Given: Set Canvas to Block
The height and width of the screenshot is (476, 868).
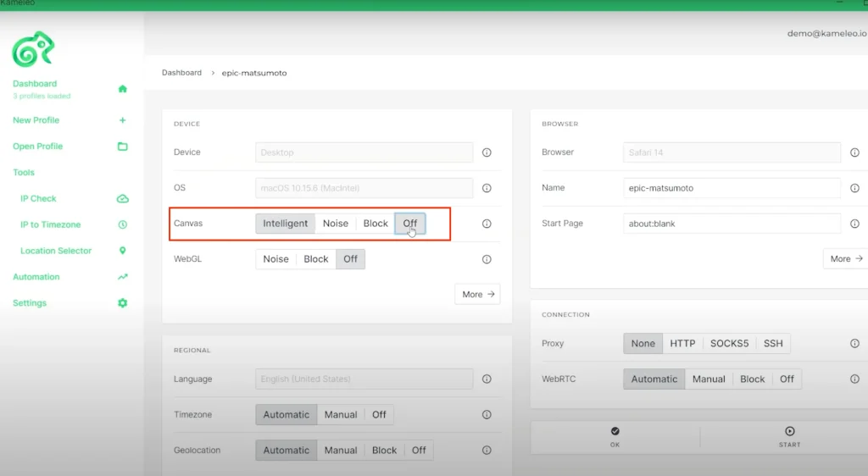Looking at the screenshot, I should (x=376, y=224).
